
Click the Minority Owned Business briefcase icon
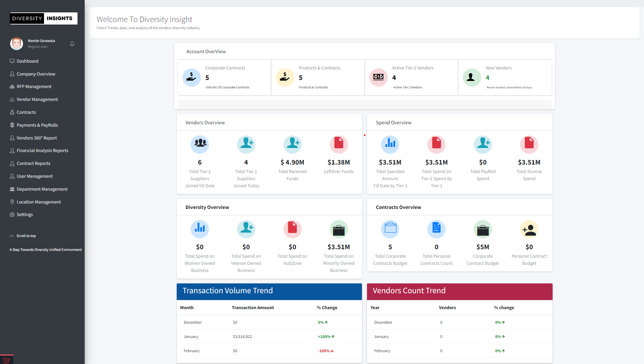(x=339, y=229)
